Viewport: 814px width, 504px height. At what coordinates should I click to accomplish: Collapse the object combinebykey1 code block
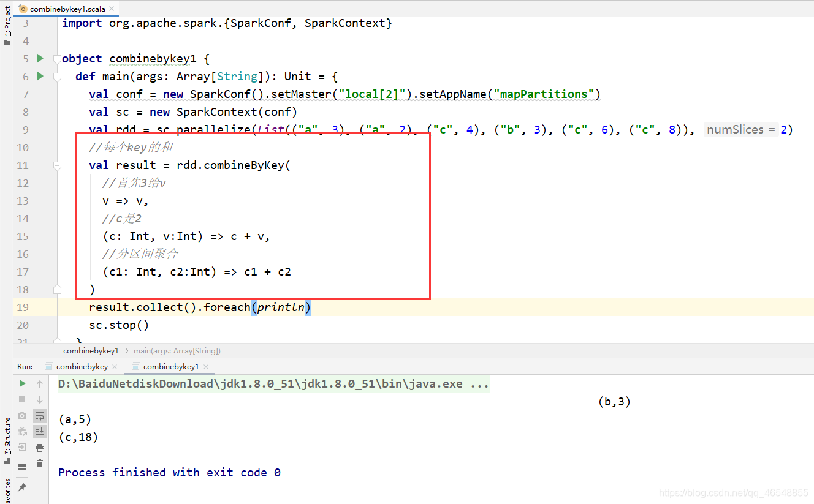[57, 59]
